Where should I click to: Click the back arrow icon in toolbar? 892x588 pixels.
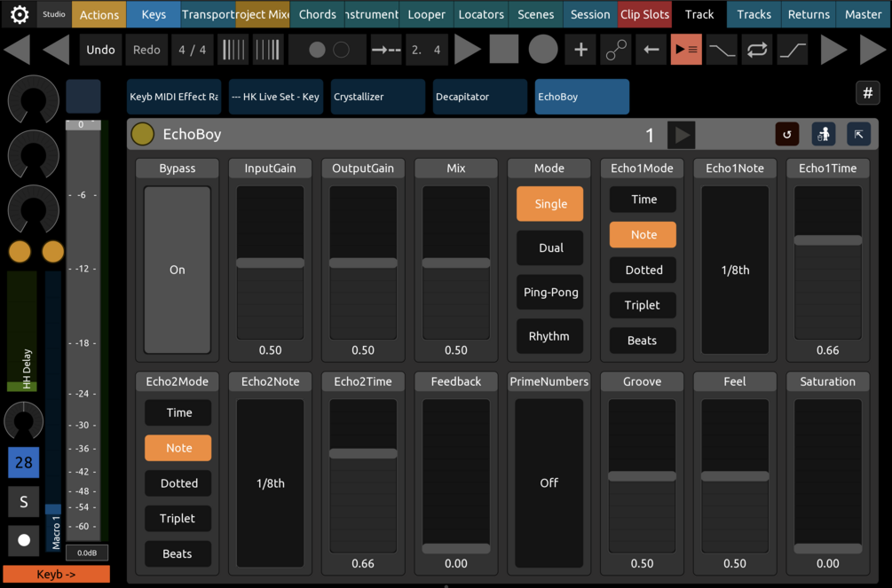coord(651,50)
